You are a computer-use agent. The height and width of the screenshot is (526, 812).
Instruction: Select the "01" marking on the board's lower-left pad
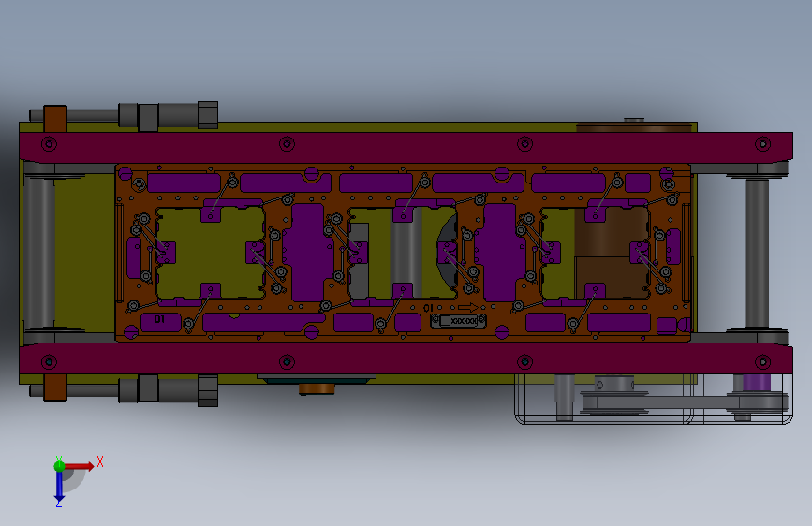point(159,319)
